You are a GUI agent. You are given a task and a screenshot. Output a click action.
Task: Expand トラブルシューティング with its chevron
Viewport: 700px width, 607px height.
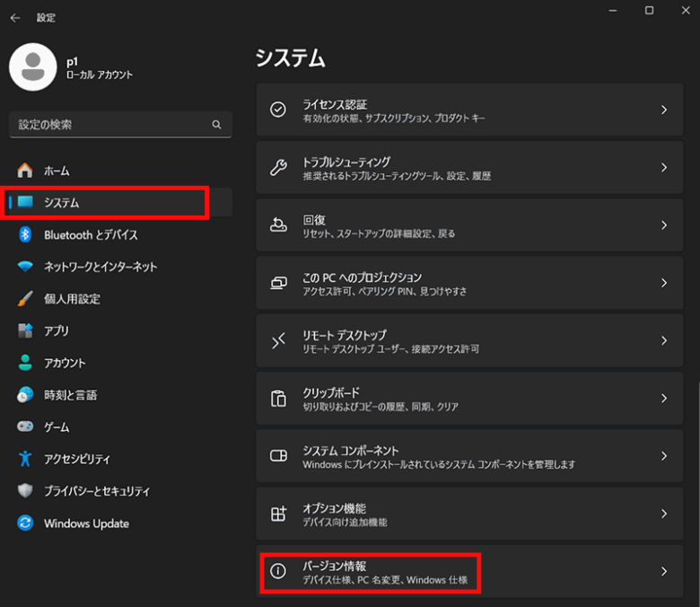pyautogui.click(x=664, y=168)
